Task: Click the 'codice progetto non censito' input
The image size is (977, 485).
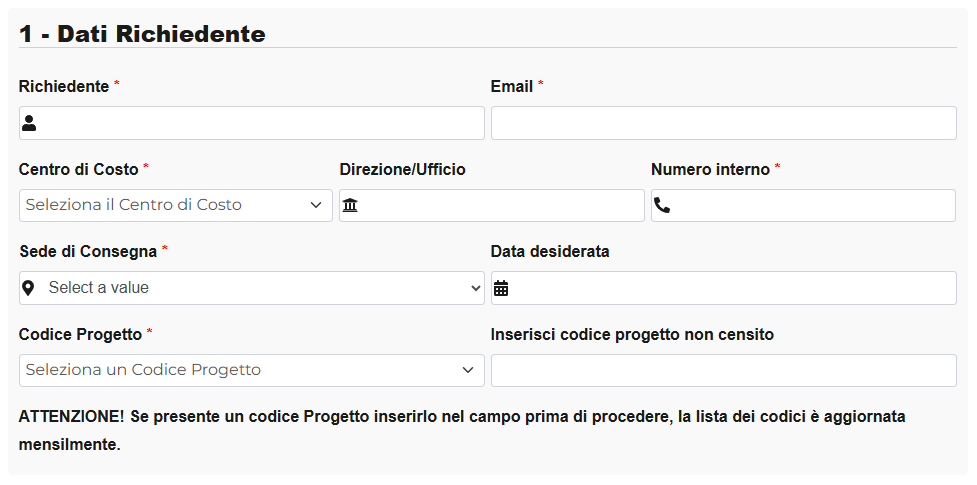Action: pos(723,370)
